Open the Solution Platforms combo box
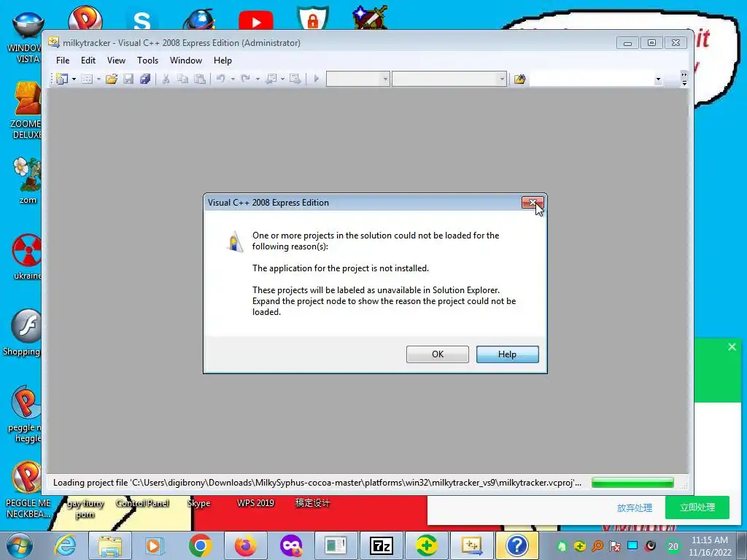 click(449, 79)
